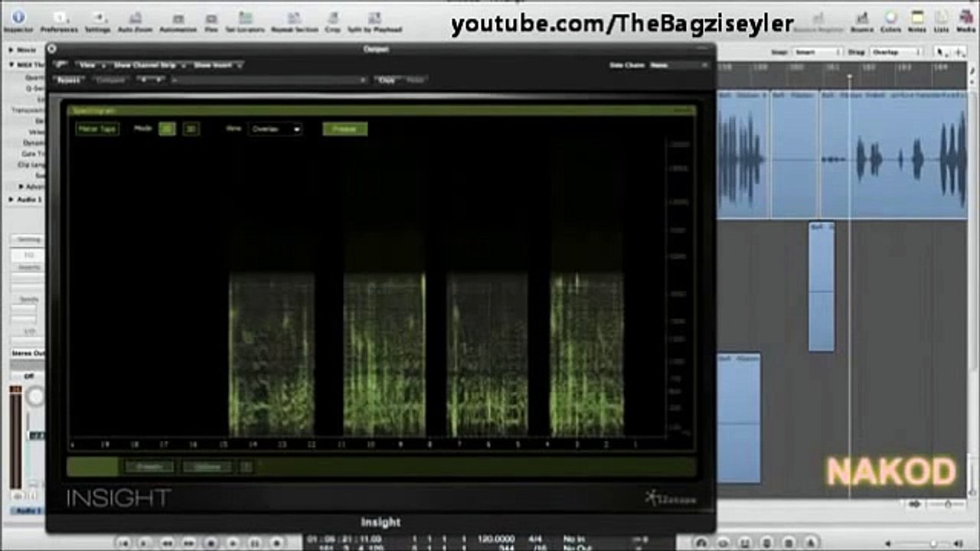Open the Snap Smart dropdown
Viewport: 980px width, 551px height.
[817, 52]
